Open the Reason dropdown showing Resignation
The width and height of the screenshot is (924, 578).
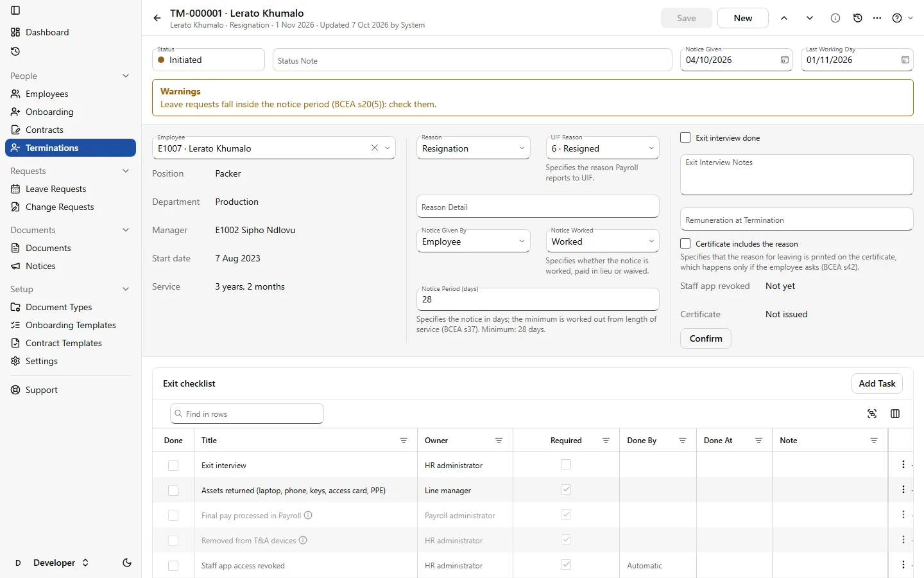(474, 148)
